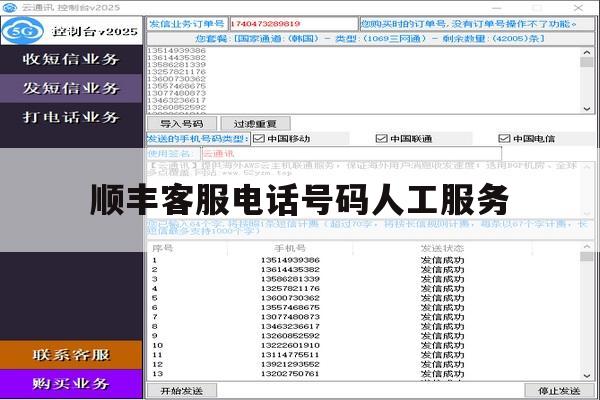Click the 购买业务 button

(71, 384)
